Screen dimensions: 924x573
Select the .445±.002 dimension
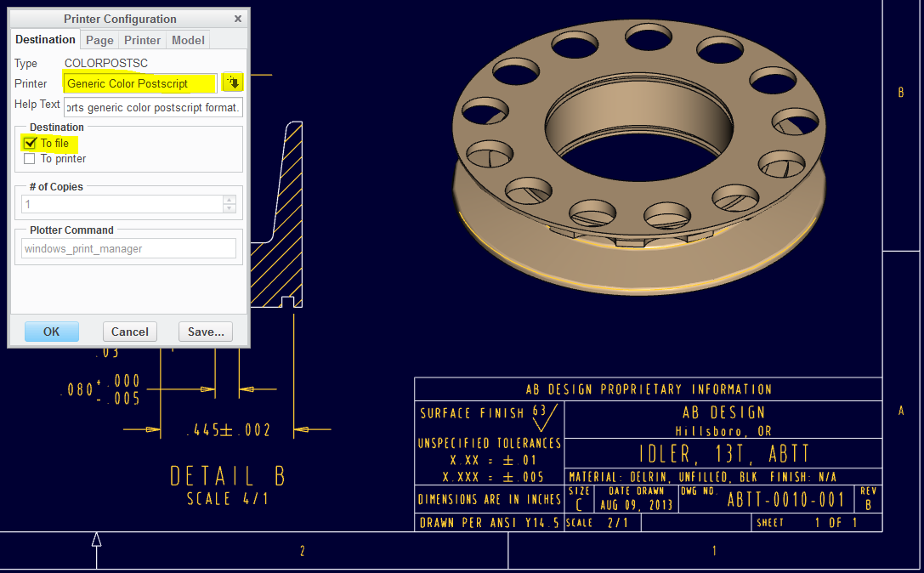click(x=229, y=430)
